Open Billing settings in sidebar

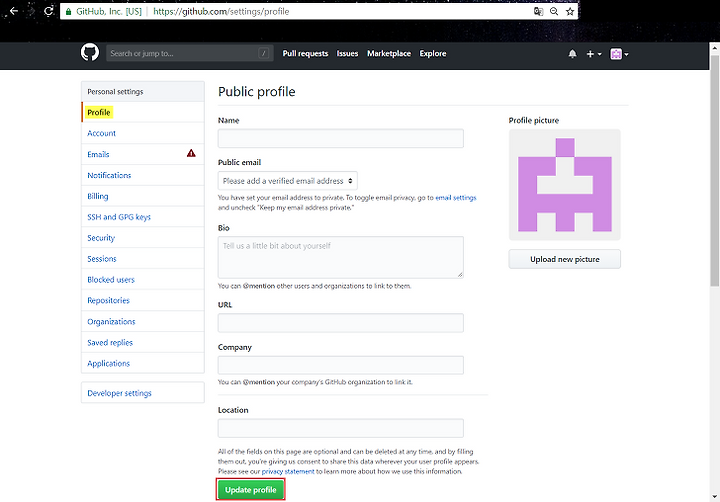[x=143, y=196]
